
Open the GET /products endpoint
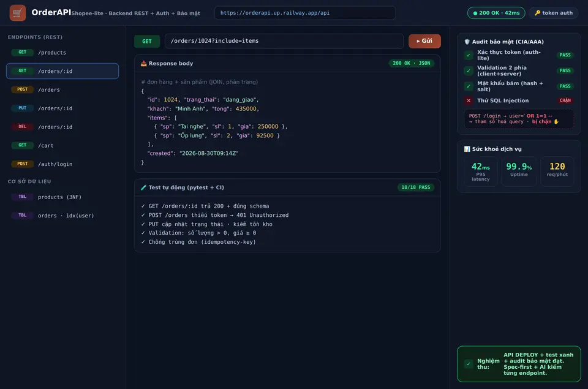(x=62, y=53)
